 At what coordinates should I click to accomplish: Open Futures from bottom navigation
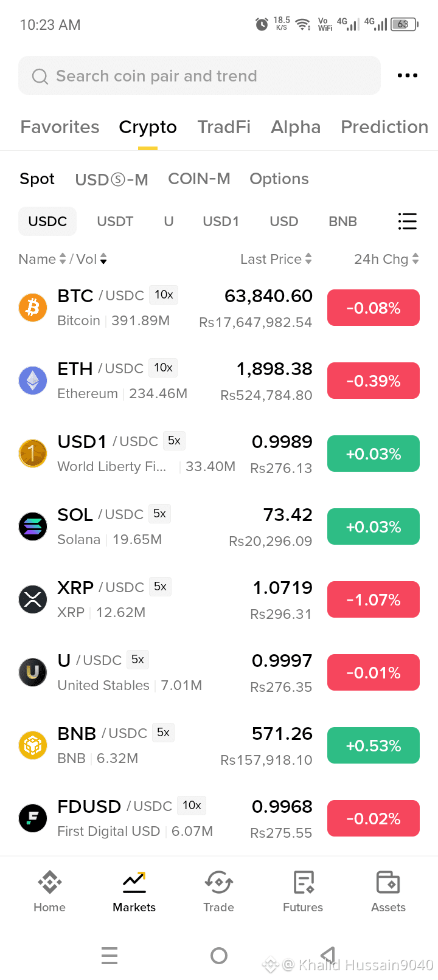[x=303, y=882]
